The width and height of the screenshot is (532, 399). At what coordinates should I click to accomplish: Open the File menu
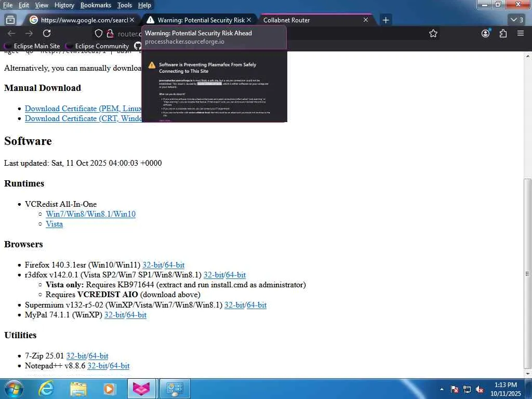pos(7,5)
